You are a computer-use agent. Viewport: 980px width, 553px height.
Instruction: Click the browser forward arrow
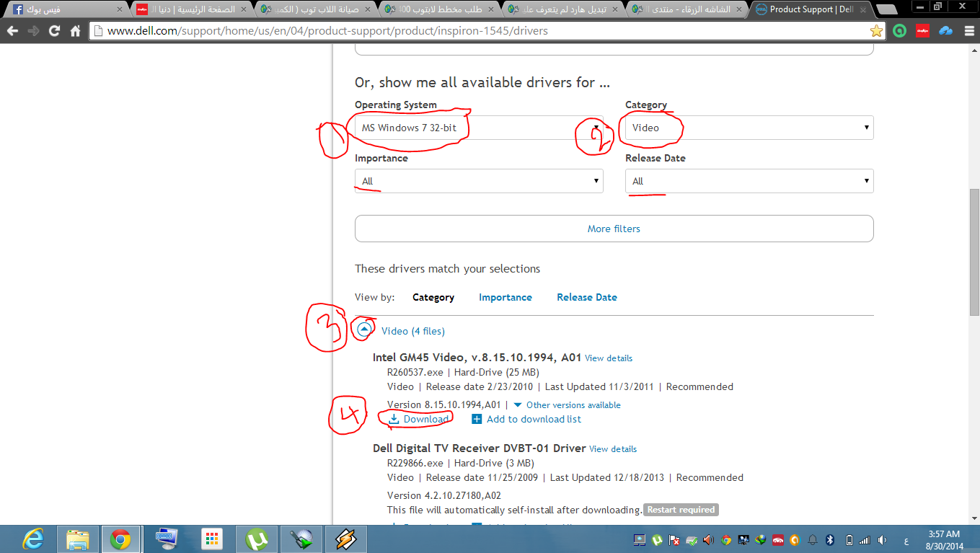coord(33,31)
